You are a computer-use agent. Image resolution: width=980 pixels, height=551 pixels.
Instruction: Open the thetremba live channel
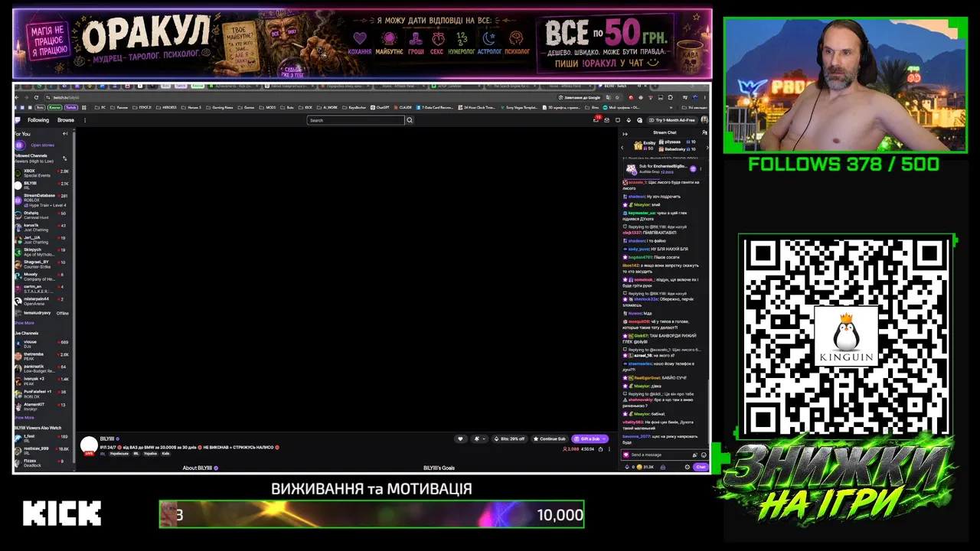click(42, 356)
